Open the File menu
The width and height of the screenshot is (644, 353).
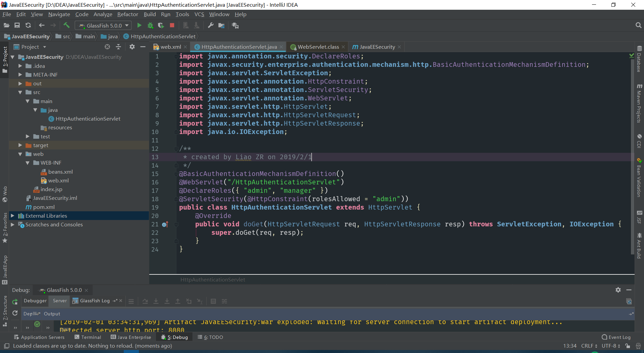[x=7, y=14]
